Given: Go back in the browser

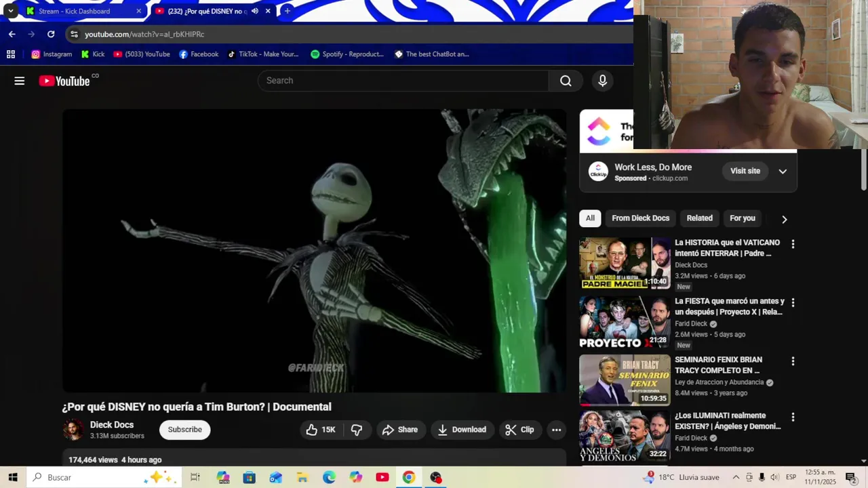Looking at the screenshot, I should click(x=12, y=34).
